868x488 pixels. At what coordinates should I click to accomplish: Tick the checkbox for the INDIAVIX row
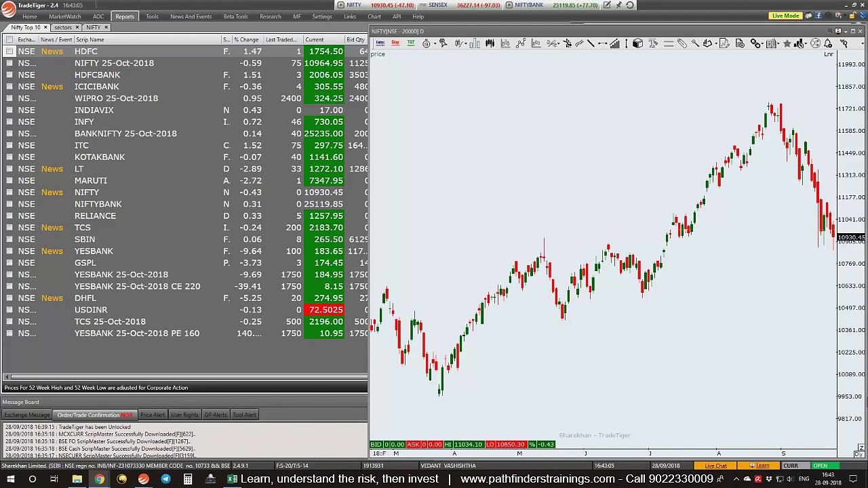[x=9, y=110]
